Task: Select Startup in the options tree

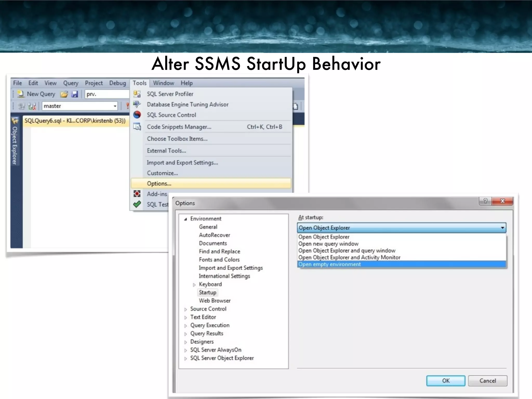Action: [207, 292]
